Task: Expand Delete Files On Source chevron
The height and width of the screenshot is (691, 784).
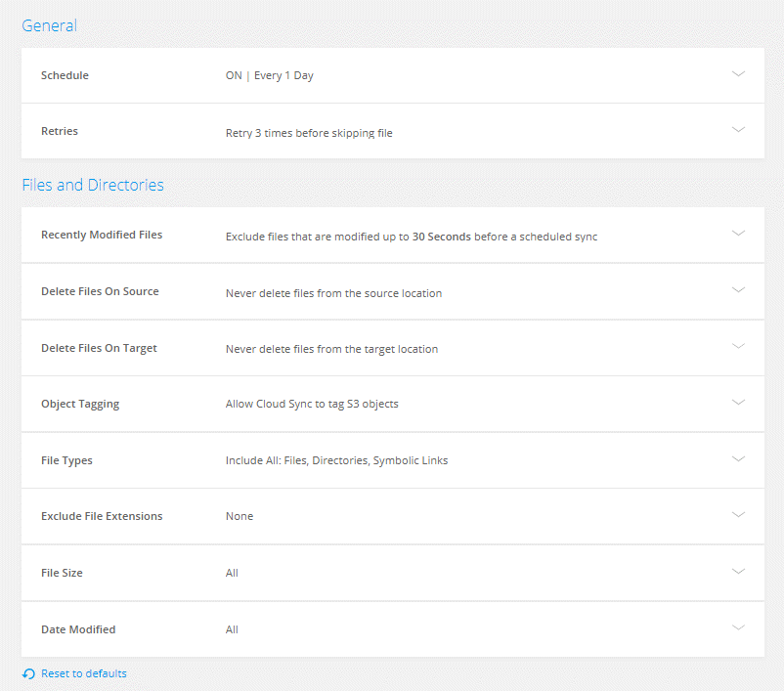Action: 738,289
